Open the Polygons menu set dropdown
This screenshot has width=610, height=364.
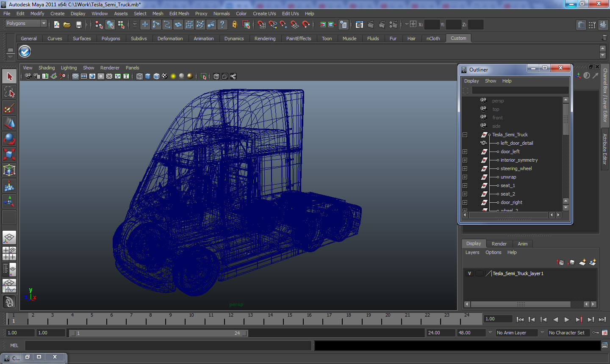click(25, 24)
